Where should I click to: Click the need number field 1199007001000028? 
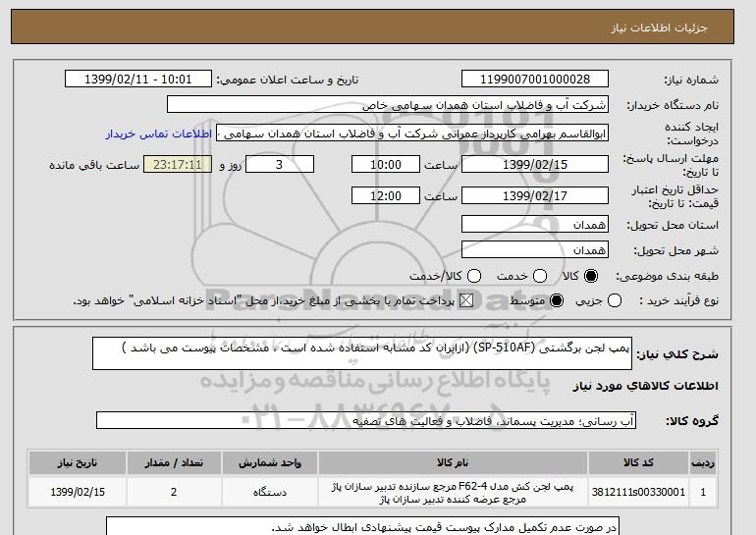(535, 80)
